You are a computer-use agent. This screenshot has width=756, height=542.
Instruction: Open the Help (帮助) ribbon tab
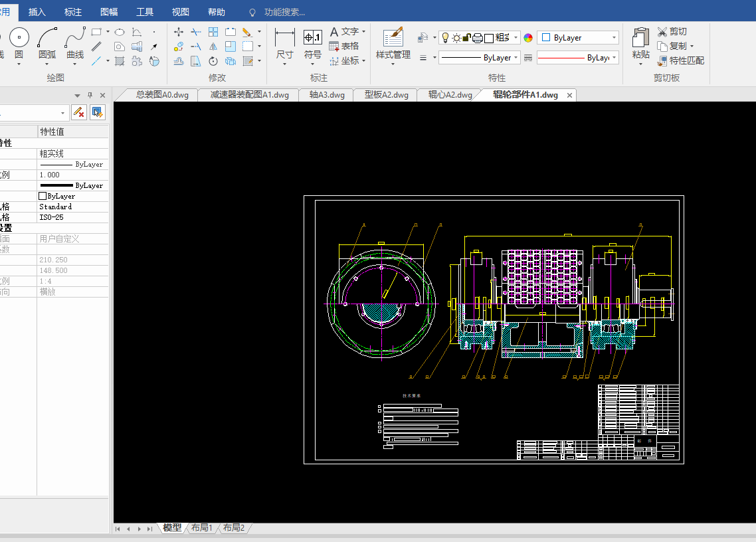point(217,12)
